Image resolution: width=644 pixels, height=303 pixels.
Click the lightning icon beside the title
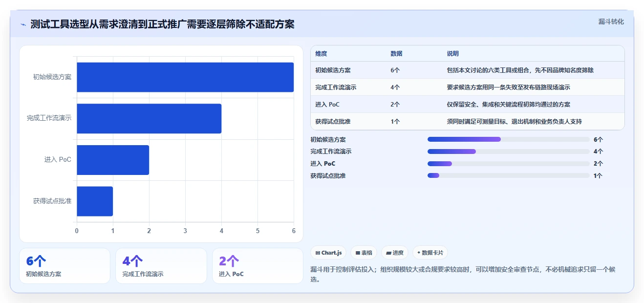pos(23,24)
